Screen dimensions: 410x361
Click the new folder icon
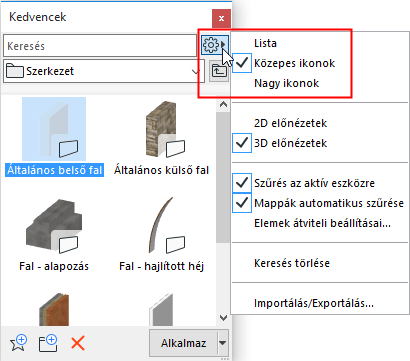(48, 343)
